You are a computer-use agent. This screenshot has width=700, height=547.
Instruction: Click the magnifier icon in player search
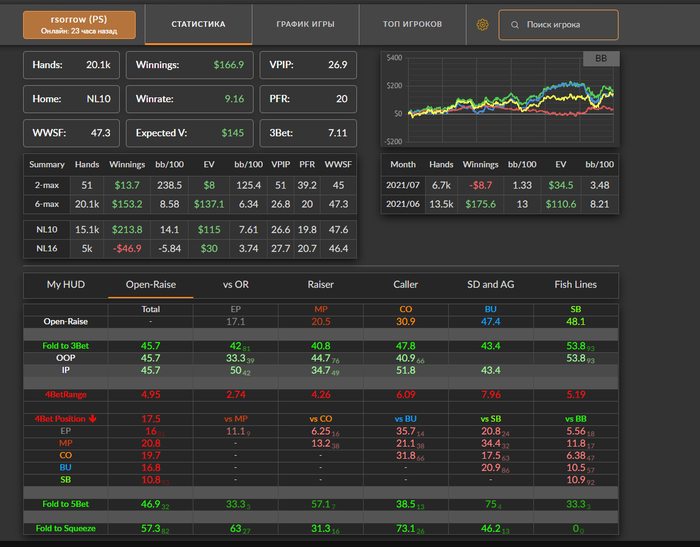point(514,24)
